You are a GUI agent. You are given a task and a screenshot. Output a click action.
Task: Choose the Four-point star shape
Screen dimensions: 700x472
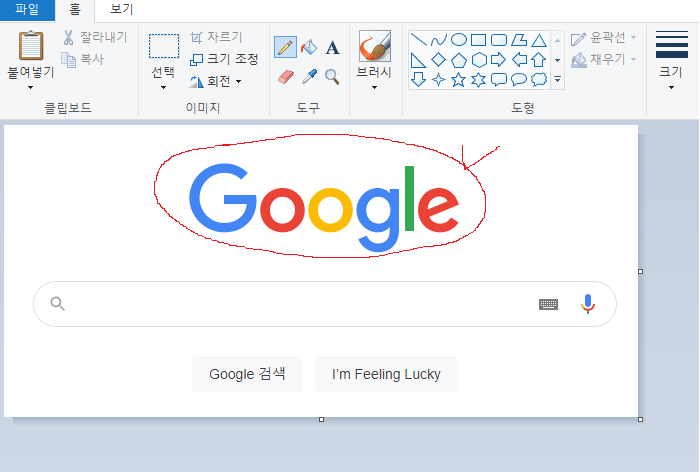[438, 79]
